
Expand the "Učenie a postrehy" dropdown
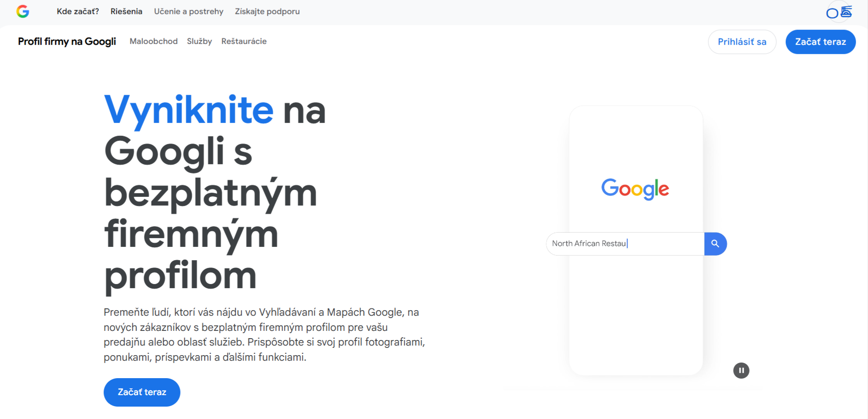coord(189,11)
